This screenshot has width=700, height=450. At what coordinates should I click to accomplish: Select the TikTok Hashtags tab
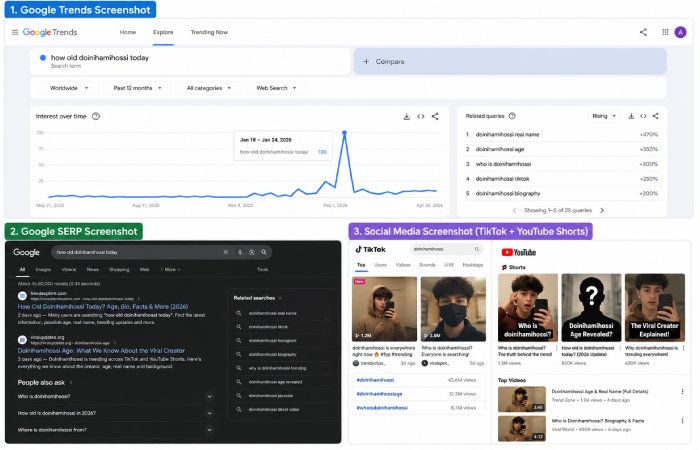tap(473, 265)
